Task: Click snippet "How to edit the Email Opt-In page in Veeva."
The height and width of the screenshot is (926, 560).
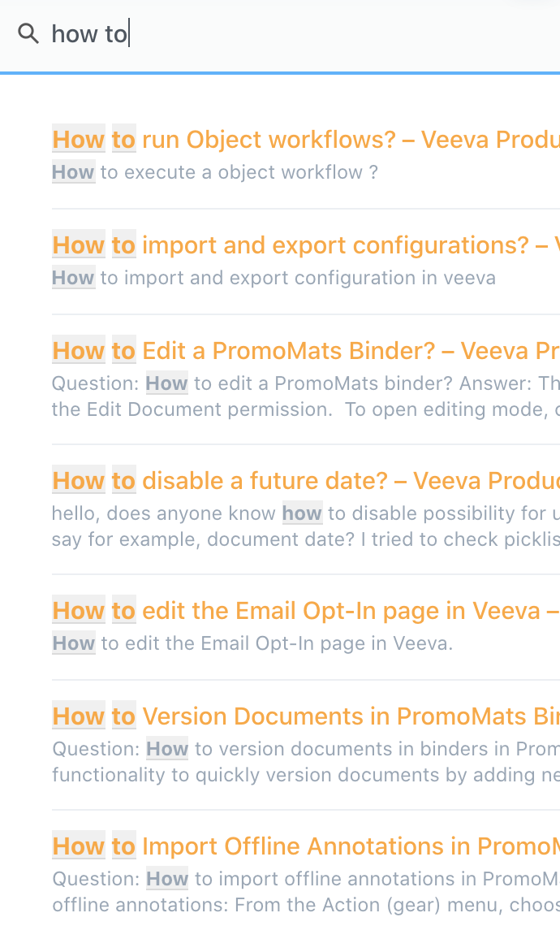Action: (252, 643)
